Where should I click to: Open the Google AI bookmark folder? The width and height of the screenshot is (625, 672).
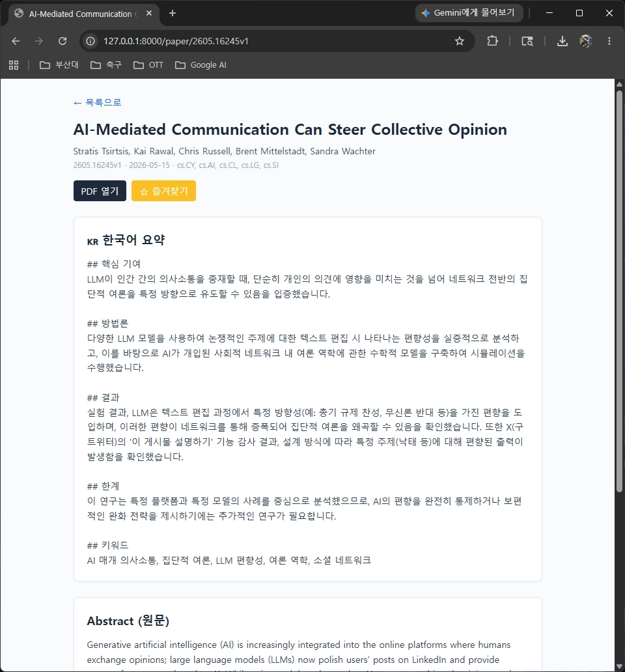click(x=201, y=65)
